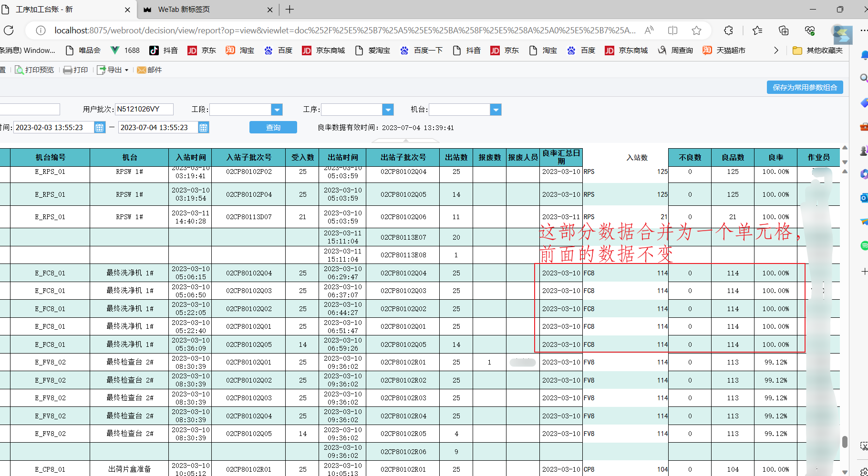The image size is (868, 476).
Task: Open 唯品会 bookmark
Action: point(83,51)
